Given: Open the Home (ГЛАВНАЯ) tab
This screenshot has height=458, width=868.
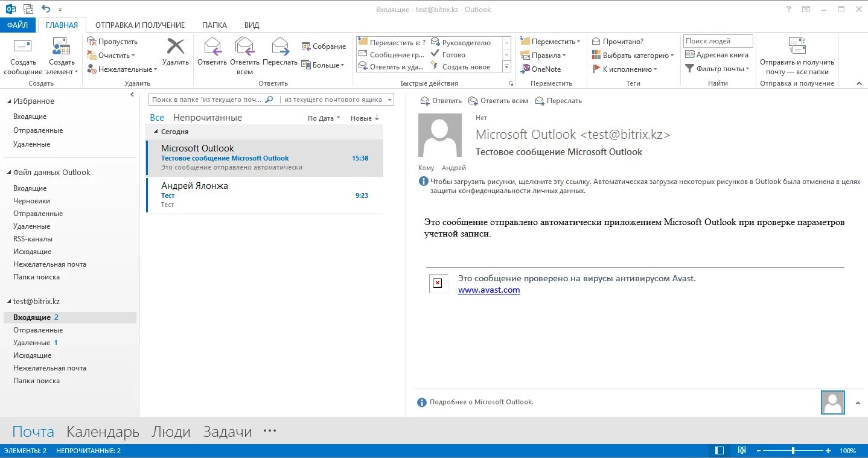Looking at the screenshot, I should [x=62, y=25].
